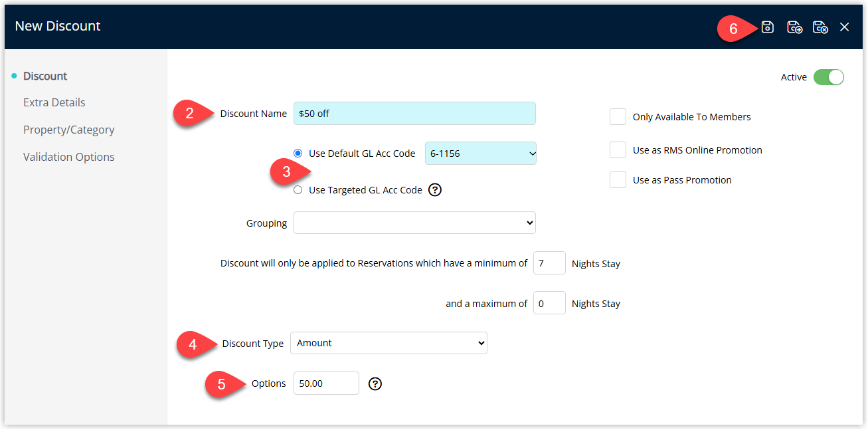Open the 6-1156 GL account dropdown
The height and width of the screenshot is (430, 868).
[x=481, y=154]
